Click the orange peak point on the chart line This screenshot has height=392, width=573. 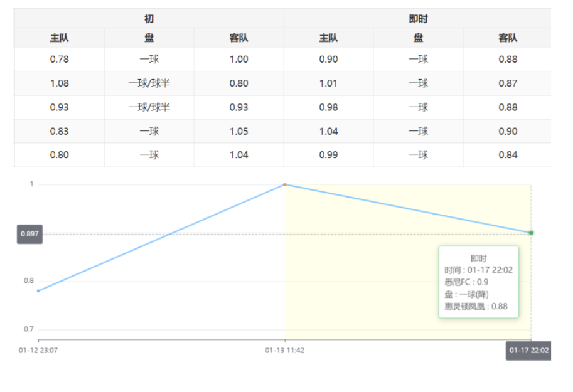pyautogui.click(x=284, y=184)
